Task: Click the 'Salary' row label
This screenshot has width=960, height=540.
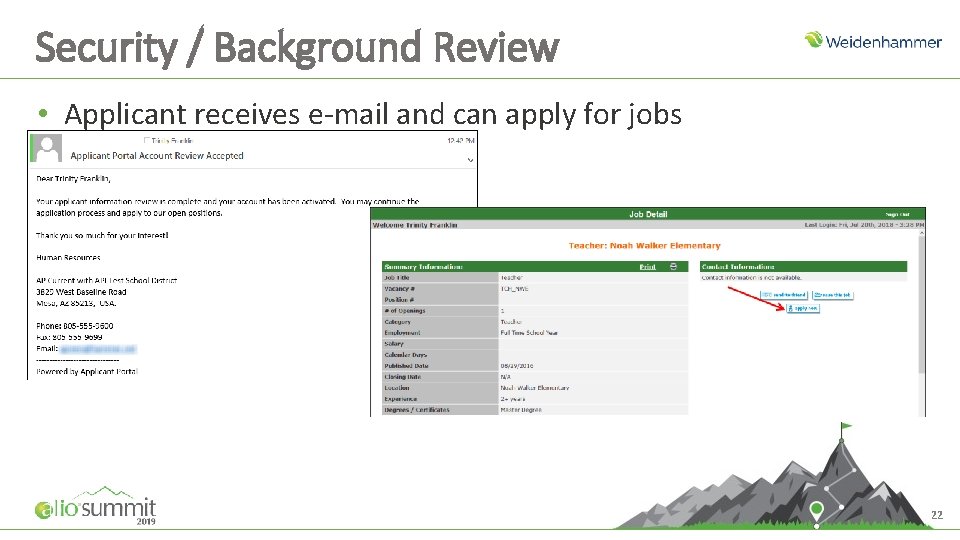Action: click(x=394, y=344)
